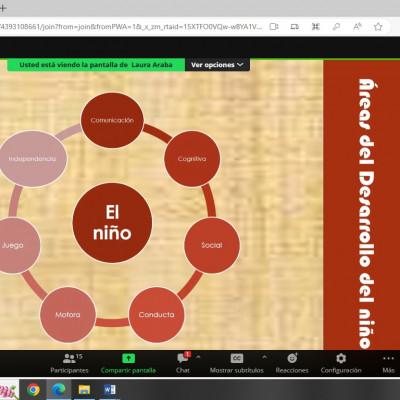
Task: Click the URL address bar text
Action: click(x=131, y=27)
